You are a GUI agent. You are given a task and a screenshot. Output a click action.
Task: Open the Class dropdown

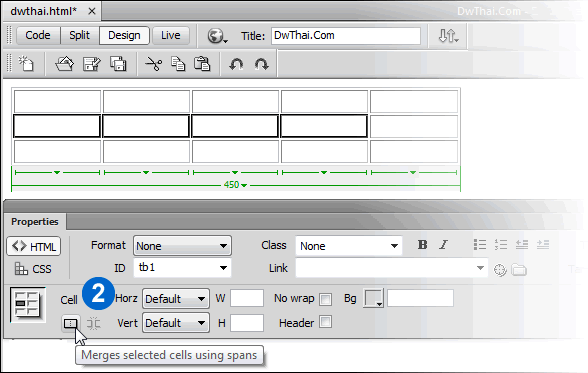(349, 246)
